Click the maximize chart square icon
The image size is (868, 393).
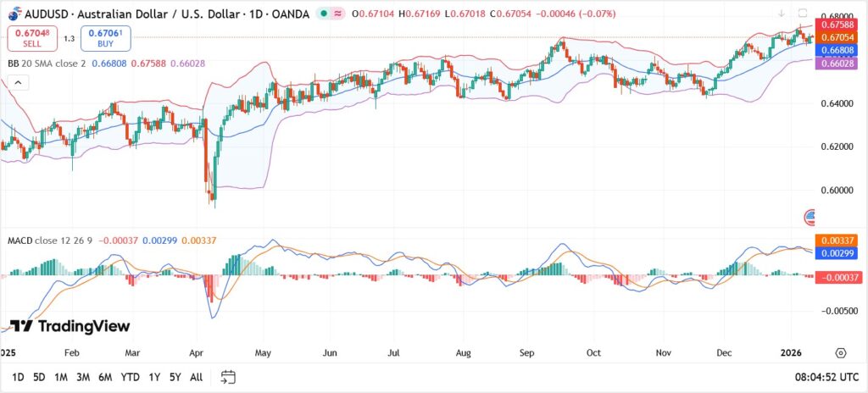[803, 14]
